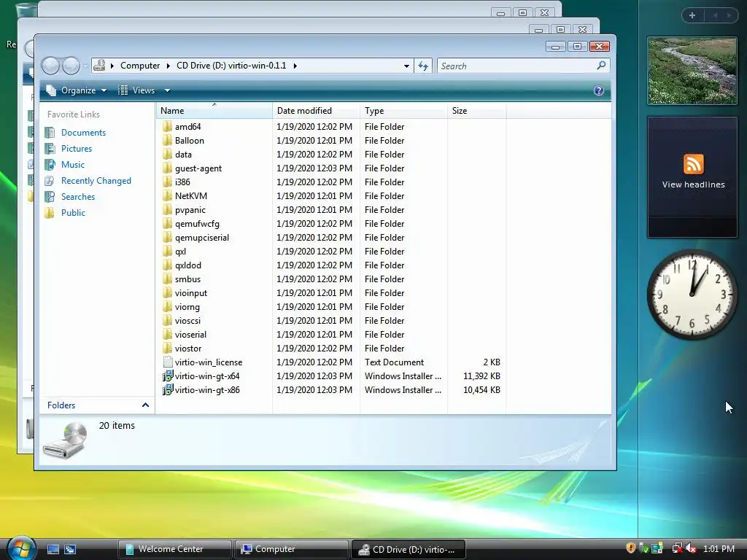Click the analog clock gadget
Viewport: 747px width, 560px height.
tap(692, 295)
